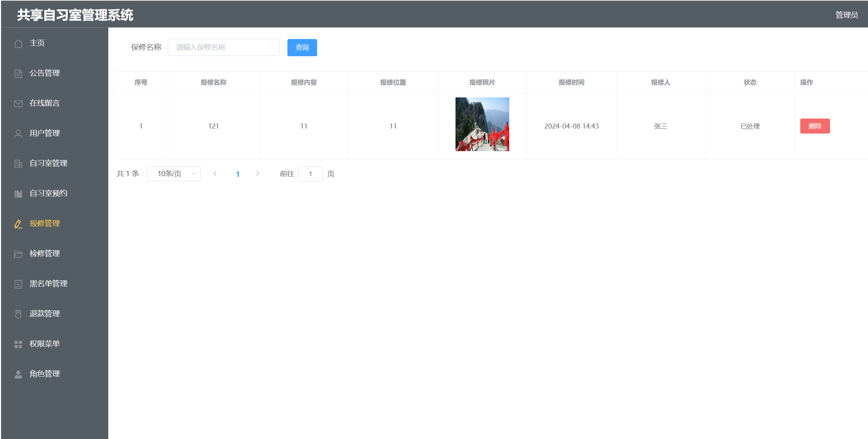Collapse pagination with the previous-page chevron
Image resolution: width=868 pixels, height=439 pixels.
click(x=215, y=173)
